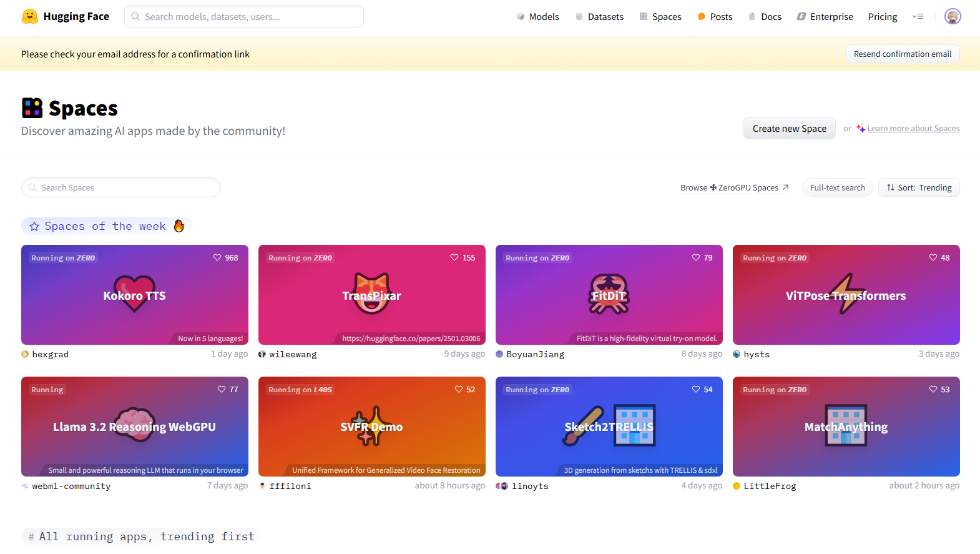
Task: Click LittleFrog's yellow avatar icon
Action: tap(737, 486)
